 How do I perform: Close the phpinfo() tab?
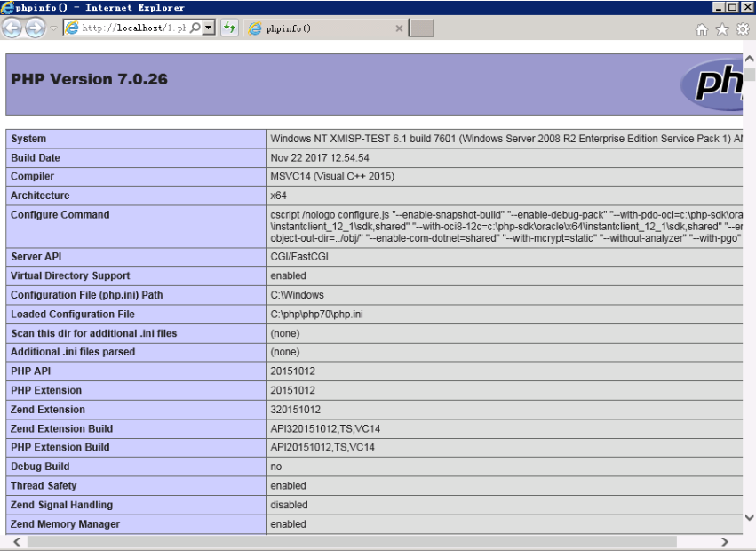(399, 28)
